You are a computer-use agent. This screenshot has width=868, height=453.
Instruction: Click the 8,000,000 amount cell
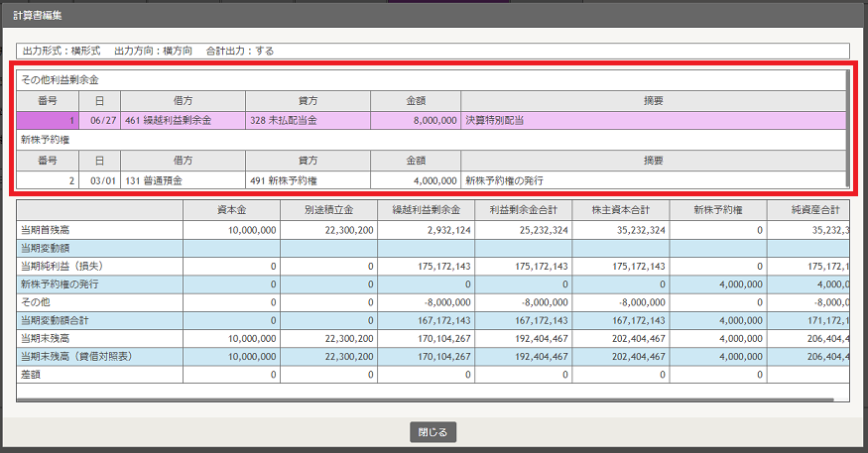[x=416, y=120]
